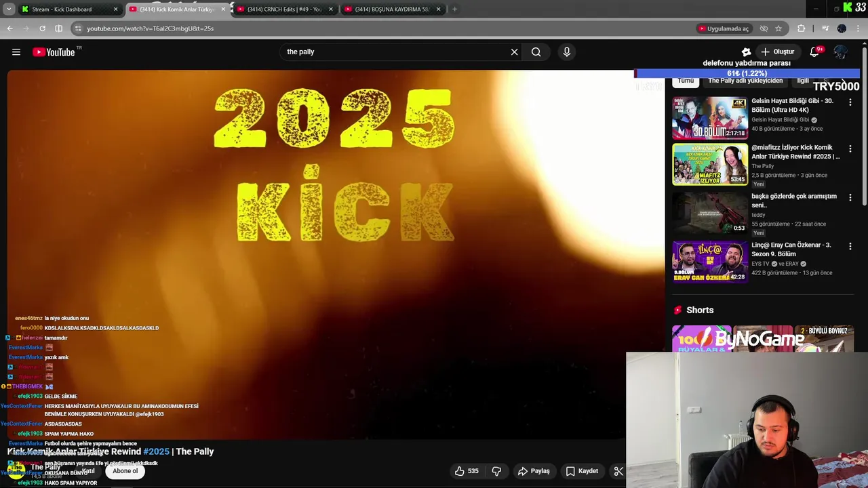Open Gelsin Hayat Bildiği Gibi video thumbnail
The image size is (868, 488).
coord(710,118)
